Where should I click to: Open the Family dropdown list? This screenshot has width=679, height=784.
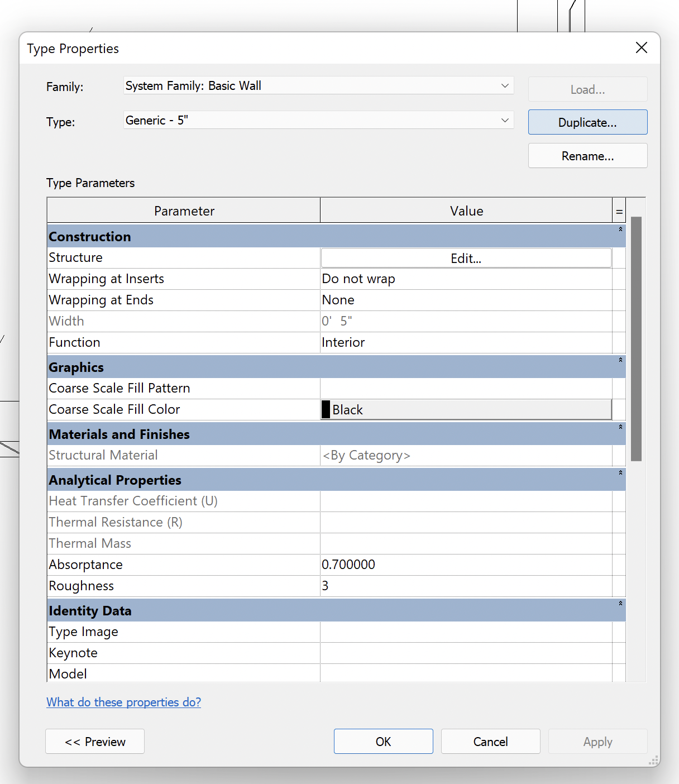[505, 85]
